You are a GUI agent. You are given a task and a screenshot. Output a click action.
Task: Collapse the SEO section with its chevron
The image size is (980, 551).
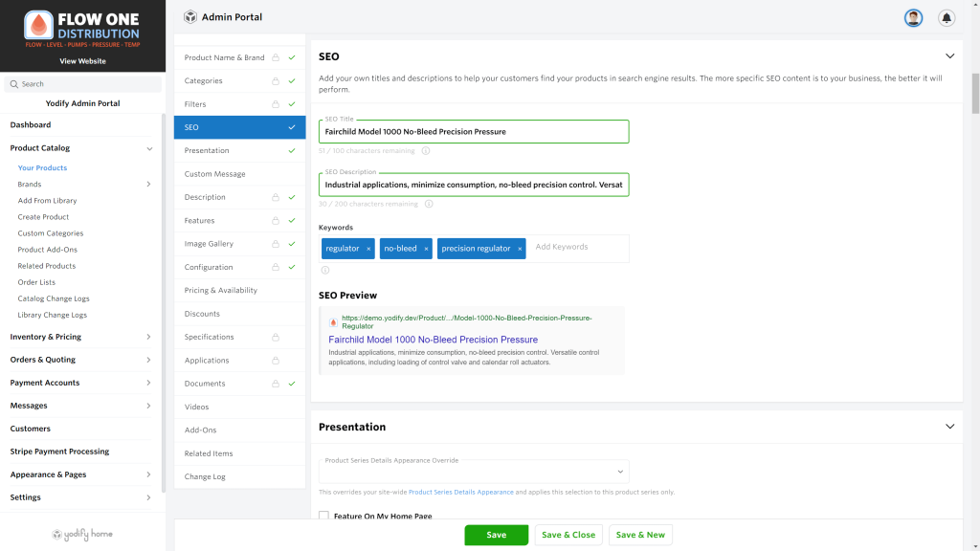coord(949,55)
